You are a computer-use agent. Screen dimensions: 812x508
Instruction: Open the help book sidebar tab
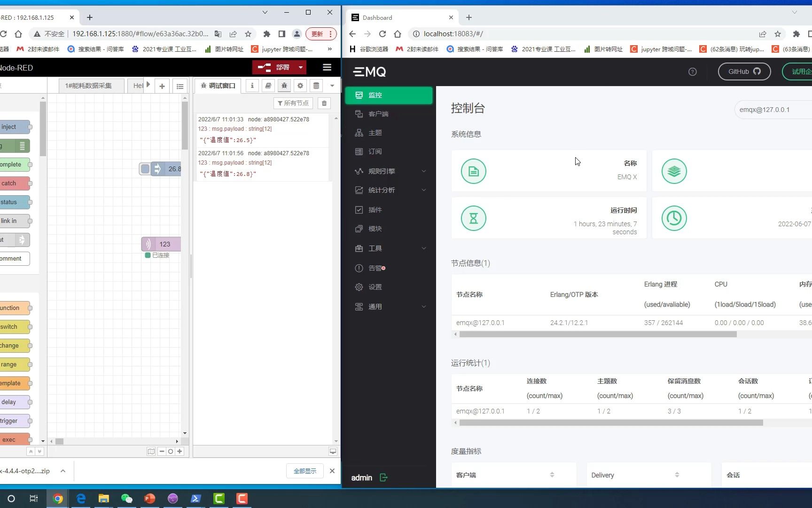268,86
